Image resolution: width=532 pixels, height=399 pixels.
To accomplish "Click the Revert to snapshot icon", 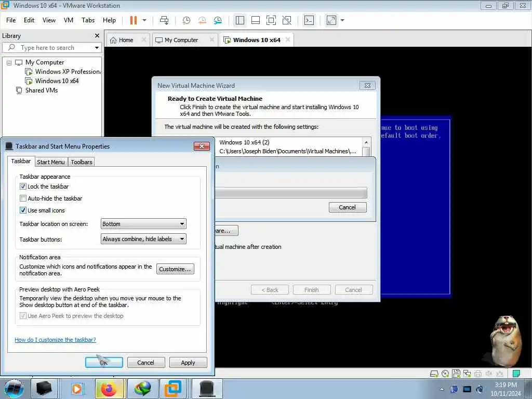I will pos(202,20).
